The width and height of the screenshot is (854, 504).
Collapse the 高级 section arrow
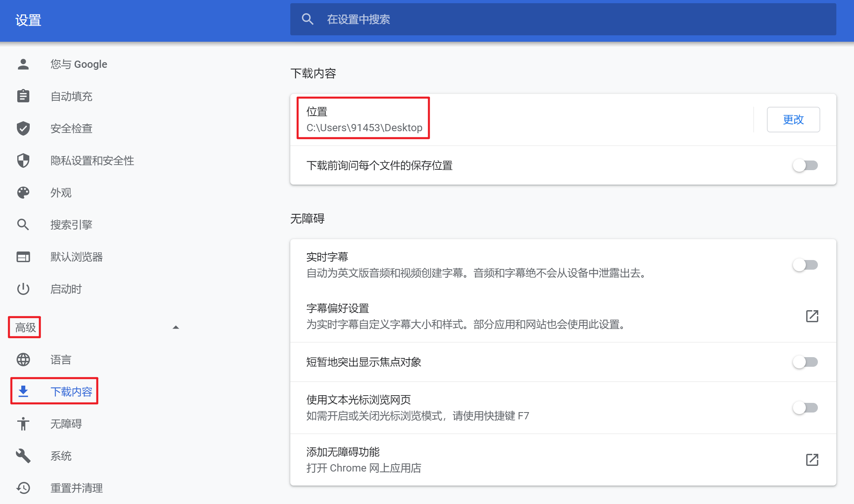[x=175, y=327]
